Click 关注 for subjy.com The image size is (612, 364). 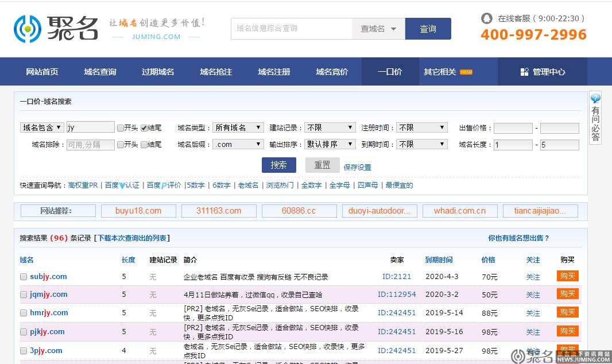pos(533,277)
